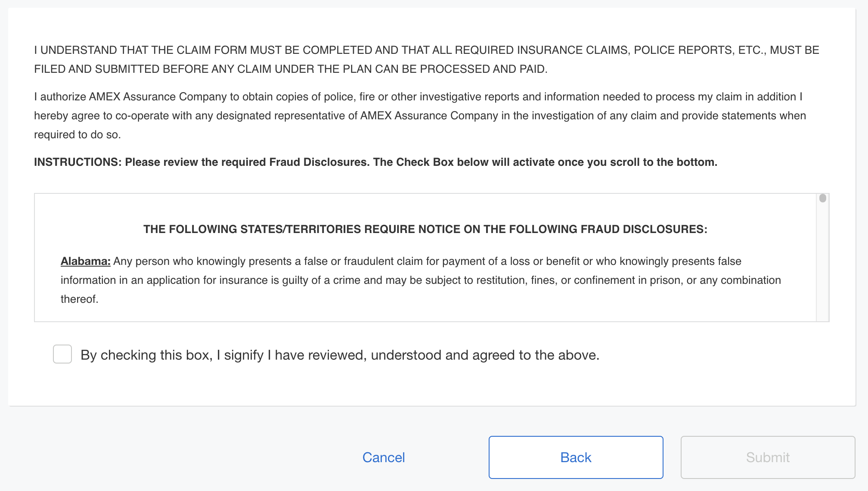Screen dimensions: 868x491
Task: Click the scrollbar thumb in the disclosures panel
Action: tap(822, 199)
